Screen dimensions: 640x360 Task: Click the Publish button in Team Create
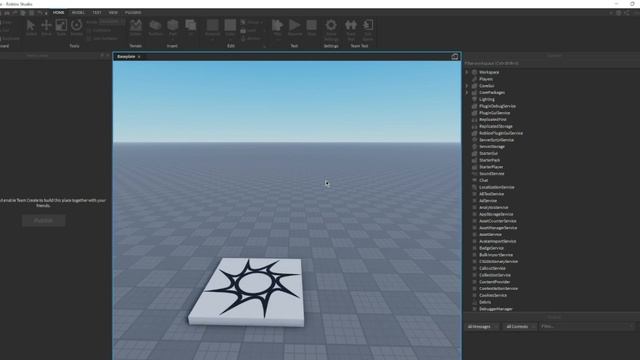[43, 220]
